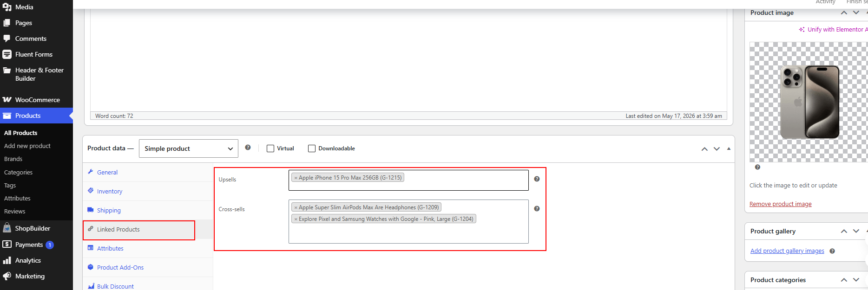Open Add new product submenu item
This screenshot has height=290, width=868.
pyautogui.click(x=27, y=146)
